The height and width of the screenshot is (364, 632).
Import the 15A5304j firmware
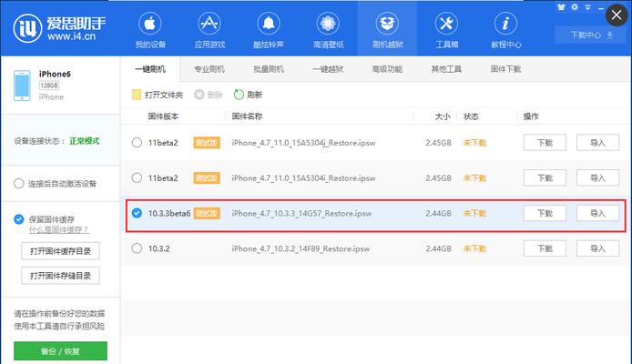[597, 143]
